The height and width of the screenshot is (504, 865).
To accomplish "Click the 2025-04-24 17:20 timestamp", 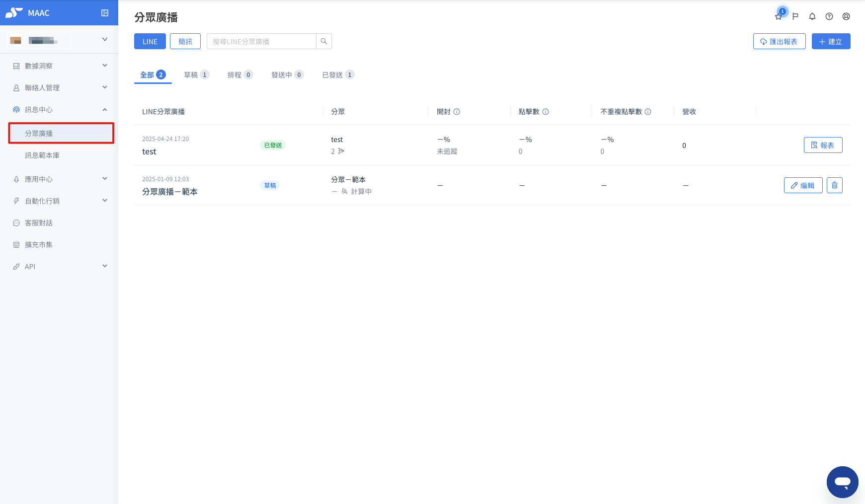I will pyautogui.click(x=165, y=139).
